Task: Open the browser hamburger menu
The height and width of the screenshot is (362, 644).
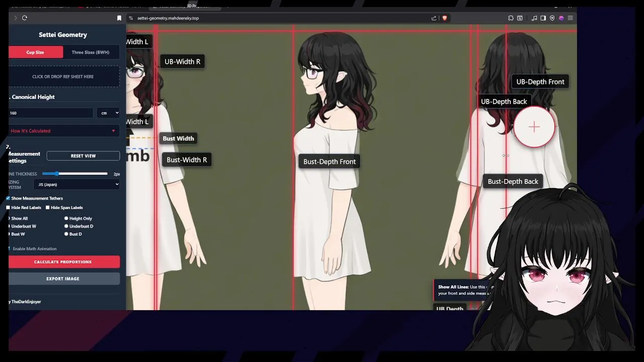Action: coord(570,18)
